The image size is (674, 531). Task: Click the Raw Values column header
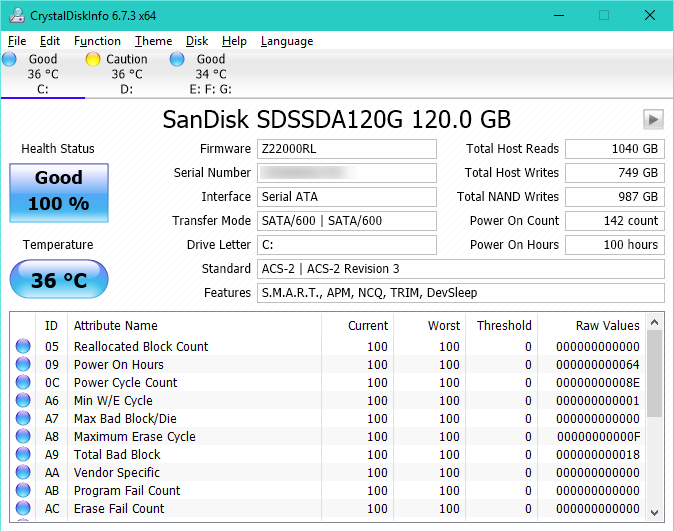point(591,325)
